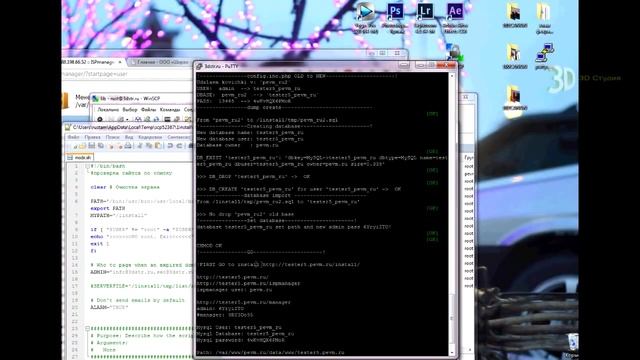The height and width of the screenshot is (360, 640).
Task: Collapse the code fold at line 1
Action: 87,166
